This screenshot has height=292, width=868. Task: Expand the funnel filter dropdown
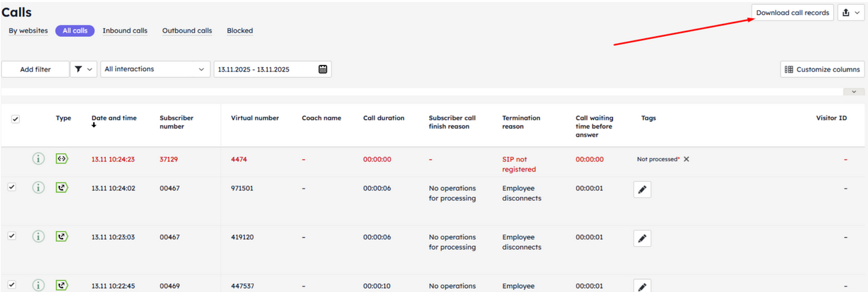[83, 69]
